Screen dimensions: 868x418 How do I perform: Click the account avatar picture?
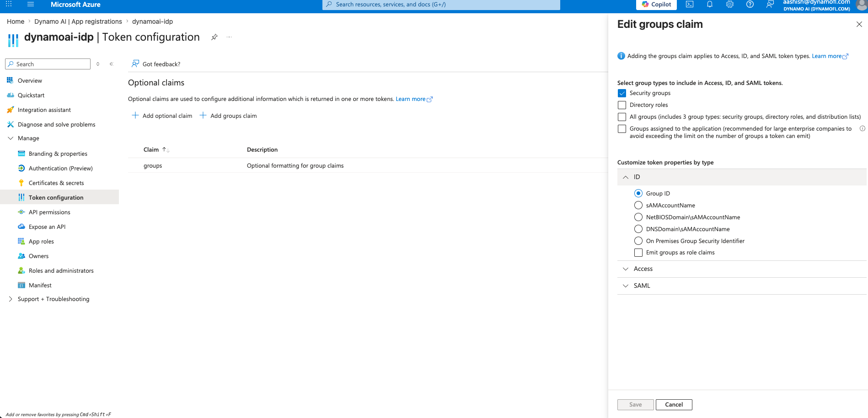coord(862,5)
